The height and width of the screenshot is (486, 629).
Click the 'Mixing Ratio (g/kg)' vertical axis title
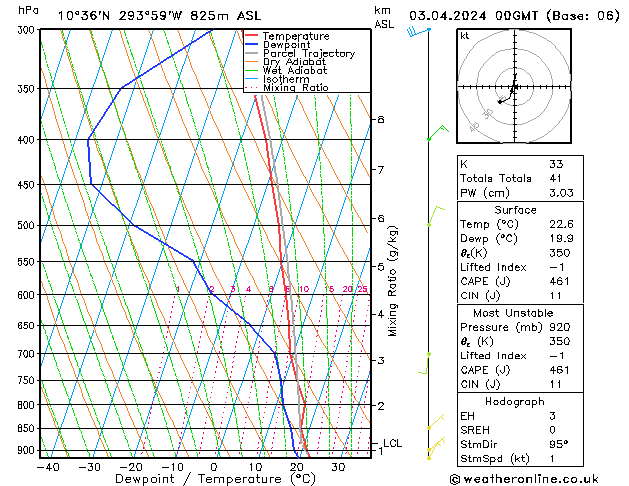coord(392,281)
